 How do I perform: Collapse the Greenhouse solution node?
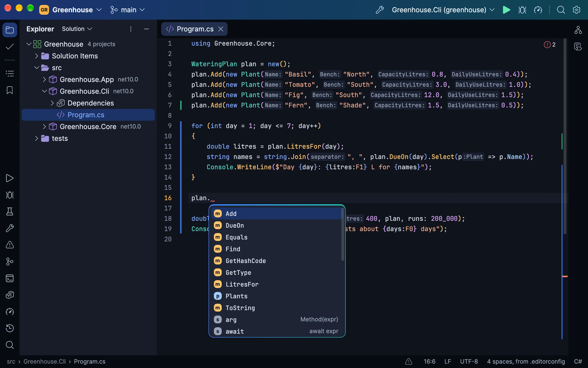(x=29, y=44)
